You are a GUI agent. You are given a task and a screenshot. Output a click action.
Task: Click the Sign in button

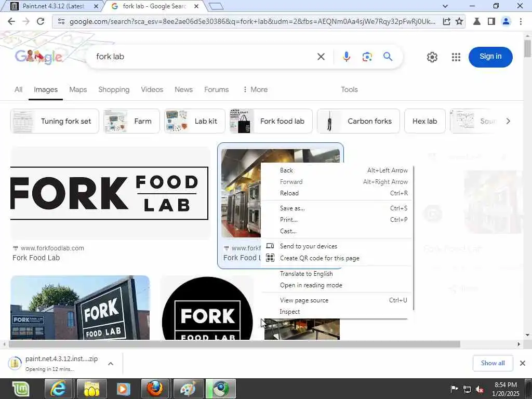pos(490,57)
